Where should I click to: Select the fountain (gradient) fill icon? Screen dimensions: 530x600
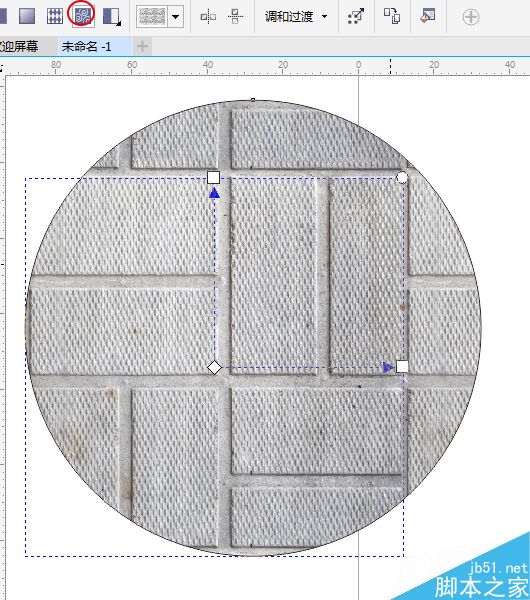[x=27, y=16]
